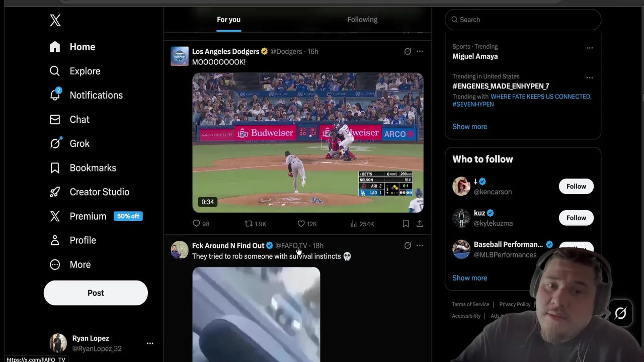
Task: Open @MLBPerformances profile suggestion
Action: click(505, 255)
